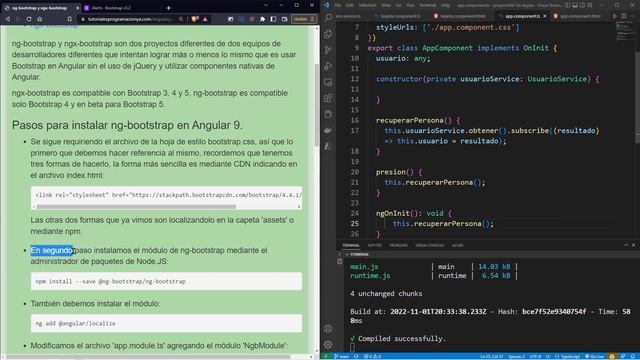Click the Go Live status bar button

[x=595, y=356]
